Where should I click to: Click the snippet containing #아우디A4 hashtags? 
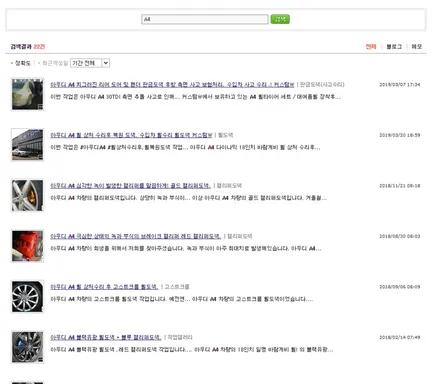[185, 147]
